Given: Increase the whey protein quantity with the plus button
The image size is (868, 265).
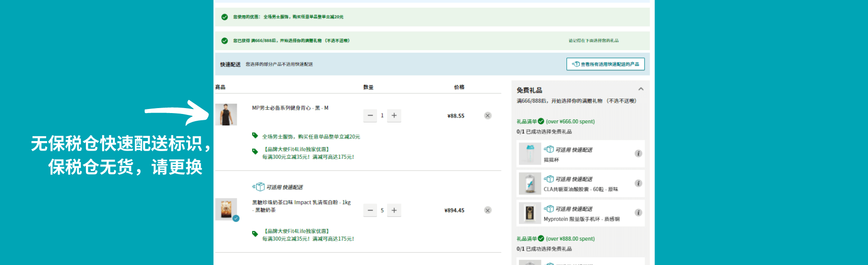Looking at the screenshot, I should pyautogui.click(x=394, y=210).
